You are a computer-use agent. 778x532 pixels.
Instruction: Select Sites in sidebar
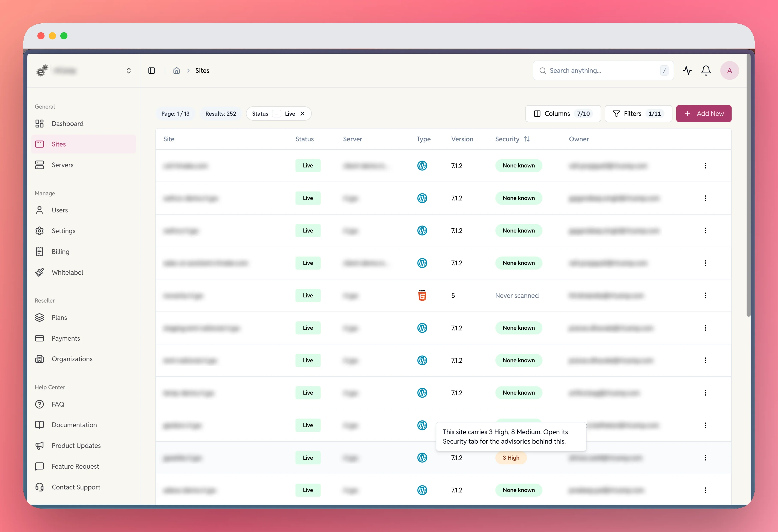(x=83, y=144)
